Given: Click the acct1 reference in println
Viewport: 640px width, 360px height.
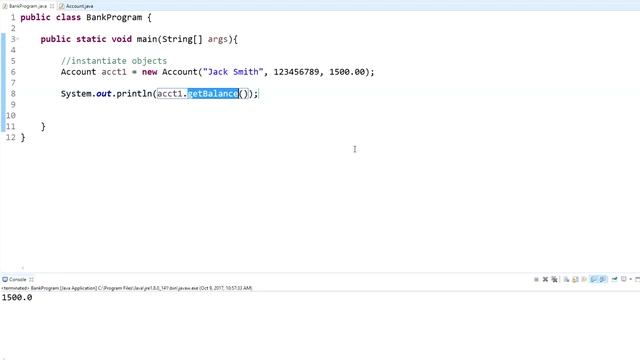Looking at the screenshot, I should click(x=170, y=93).
